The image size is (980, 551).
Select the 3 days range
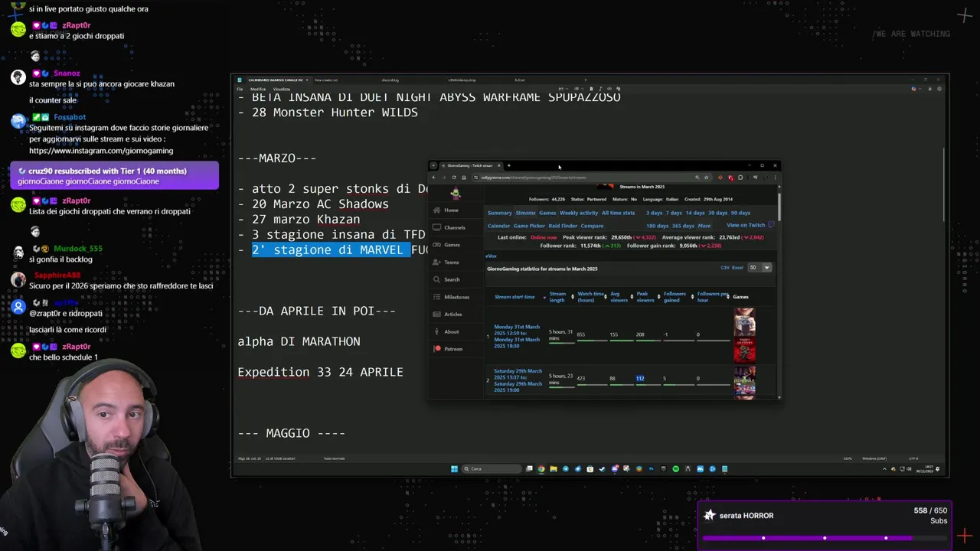654,213
